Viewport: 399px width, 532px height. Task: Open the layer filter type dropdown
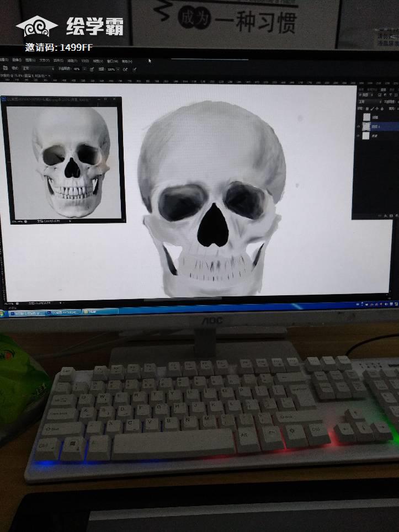click(366, 95)
